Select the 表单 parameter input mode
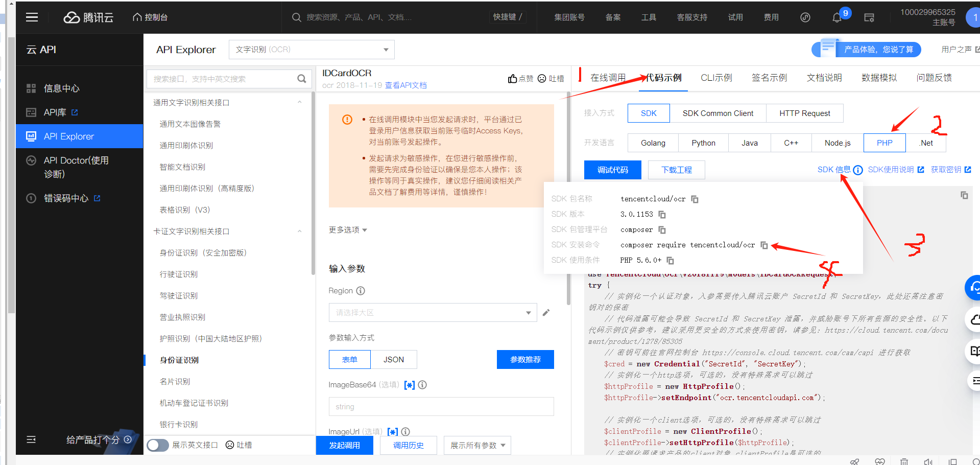This screenshot has height=465, width=980. point(350,360)
